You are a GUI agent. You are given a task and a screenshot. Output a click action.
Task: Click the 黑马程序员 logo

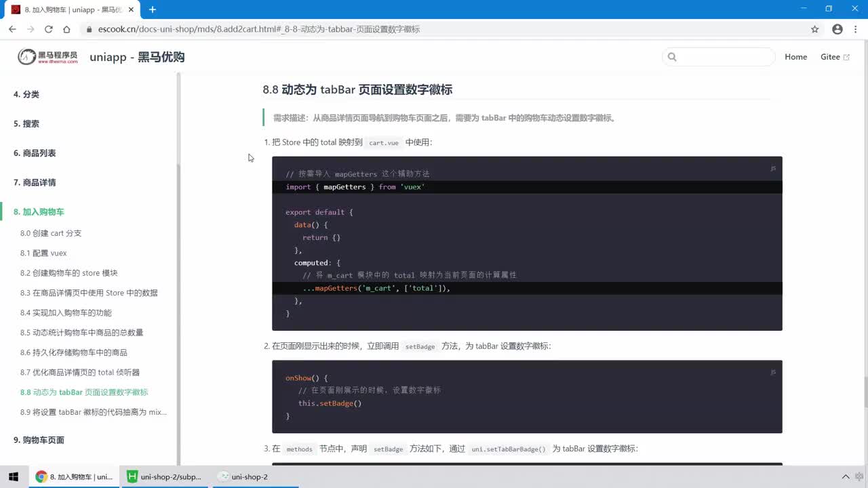[x=47, y=57]
